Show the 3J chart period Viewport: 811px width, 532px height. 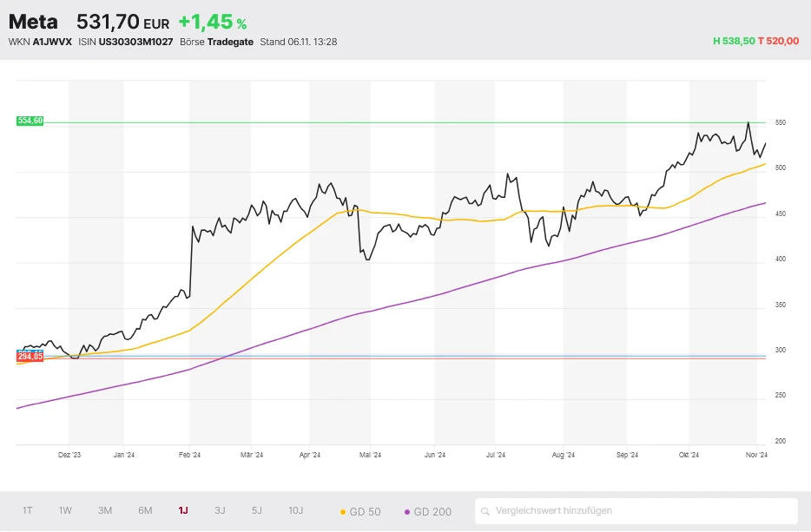[x=220, y=510]
